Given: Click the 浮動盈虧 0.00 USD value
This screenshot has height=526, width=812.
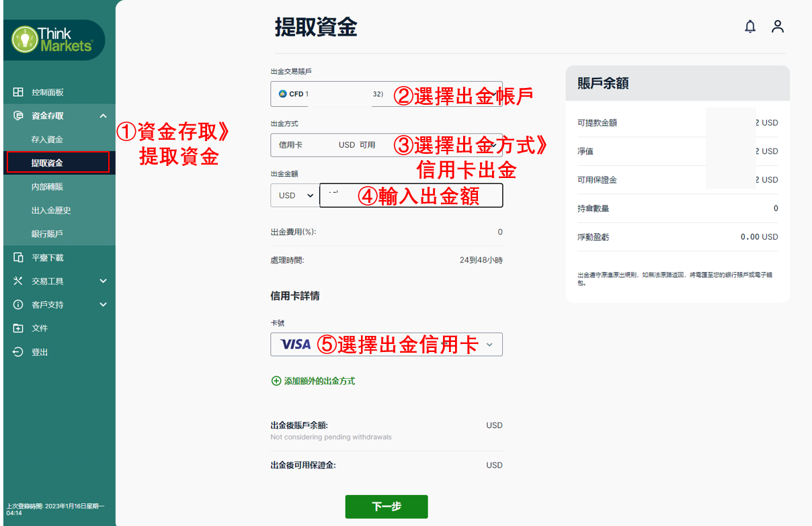Looking at the screenshot, I should pos(759,237).
